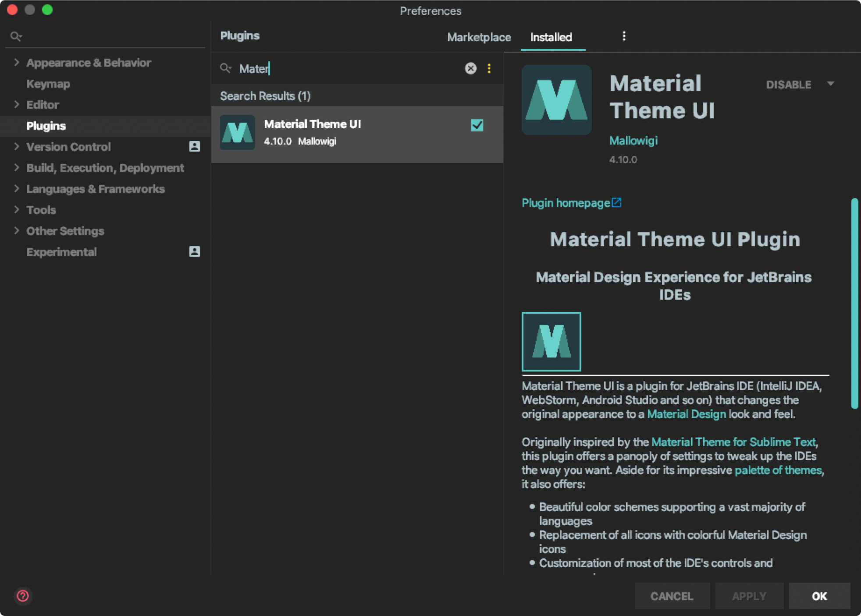Click the help question mark icon
The height and width of the screenshot is (616, 861).
[23, 596]
